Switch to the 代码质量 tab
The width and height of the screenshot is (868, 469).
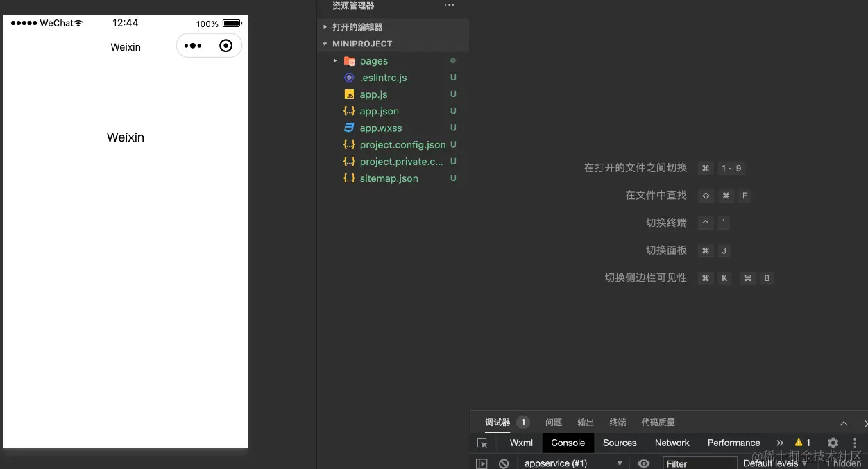click(x=658, y=423)
